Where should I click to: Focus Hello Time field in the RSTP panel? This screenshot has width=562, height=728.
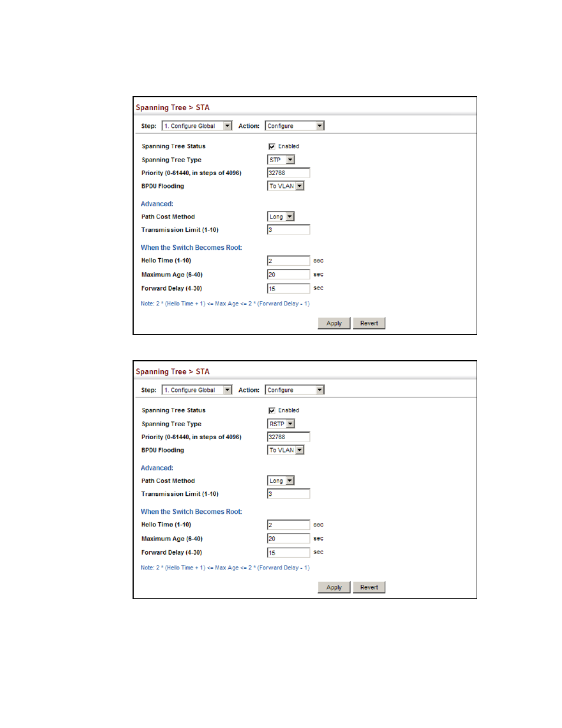pyautogui.click(x=289, y=525)
